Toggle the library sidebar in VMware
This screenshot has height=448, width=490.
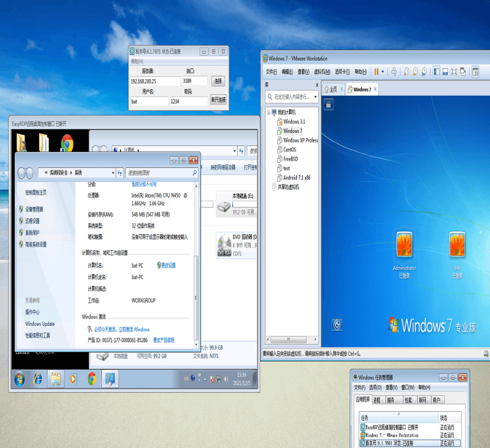pos(436,71)
